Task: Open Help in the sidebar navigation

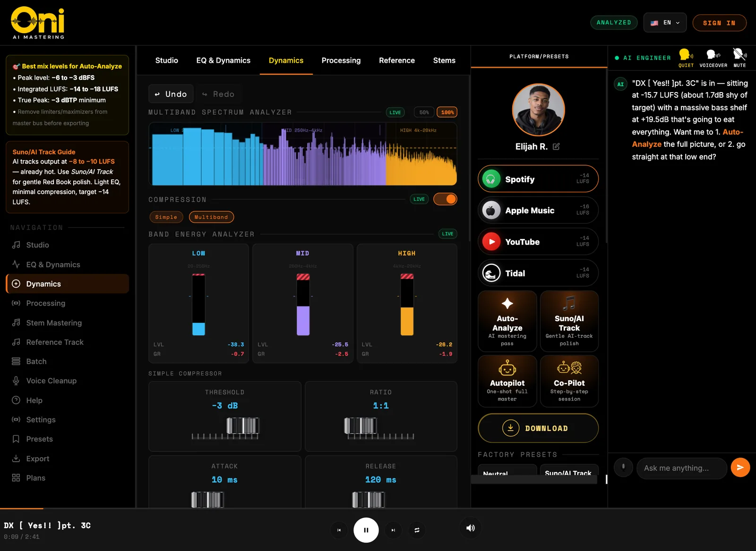Action: tap(67, 400)
